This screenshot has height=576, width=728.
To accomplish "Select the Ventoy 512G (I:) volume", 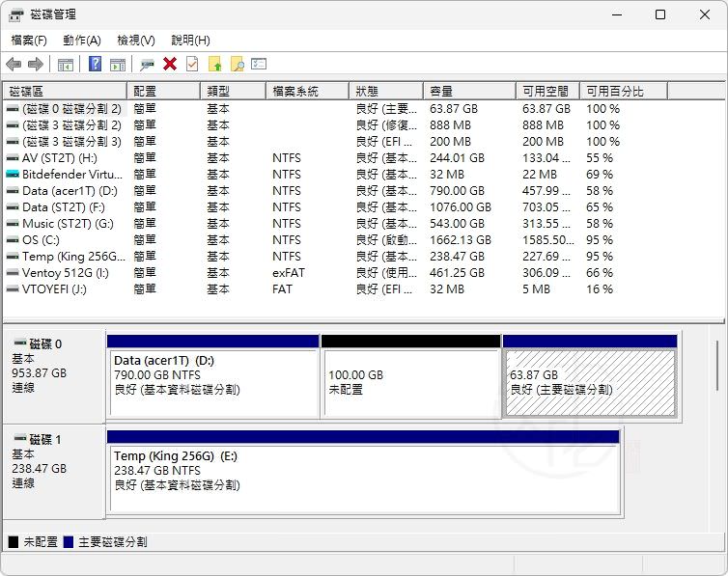I will [x=363, y=273].
